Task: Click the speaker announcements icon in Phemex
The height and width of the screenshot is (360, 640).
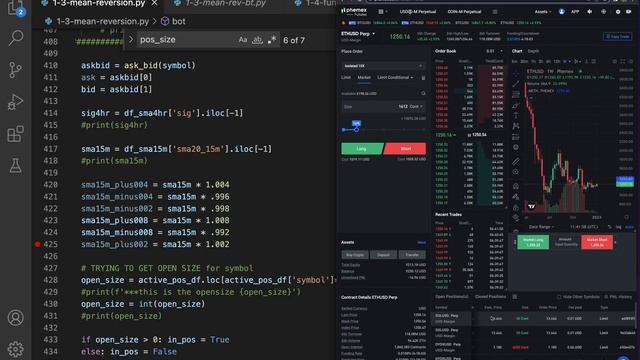Action: 589,12
